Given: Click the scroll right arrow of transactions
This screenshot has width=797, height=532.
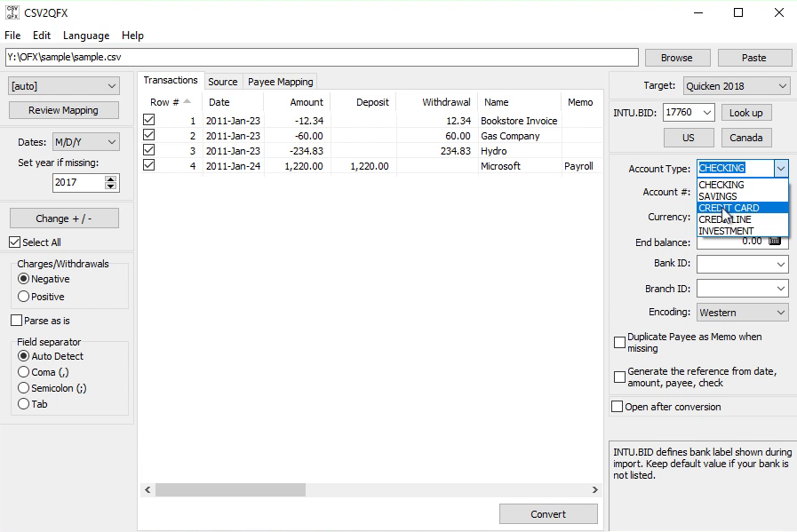Looking at the screenshot, I should 595,490.
